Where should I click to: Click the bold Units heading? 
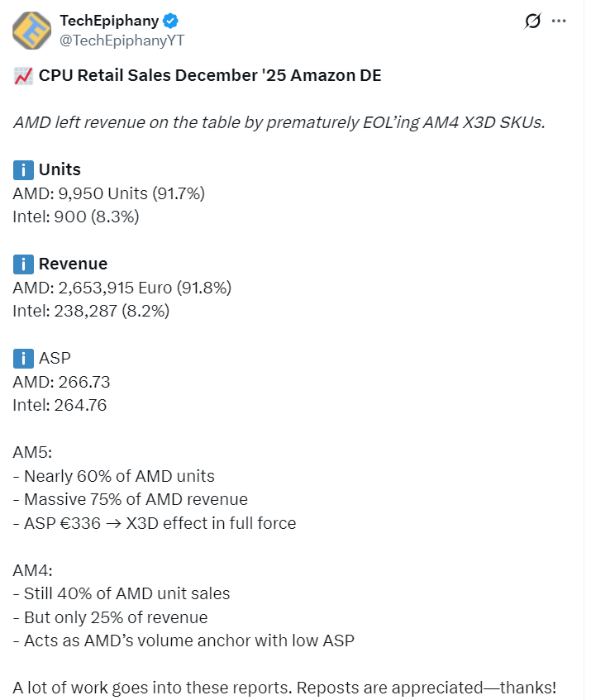(x=60, y=170)
